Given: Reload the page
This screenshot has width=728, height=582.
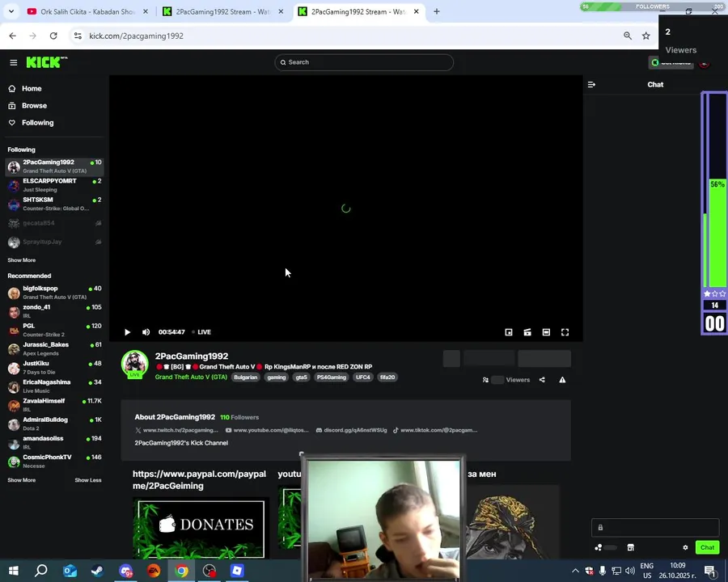Looking at the screenshot, I should pos(53,36).
